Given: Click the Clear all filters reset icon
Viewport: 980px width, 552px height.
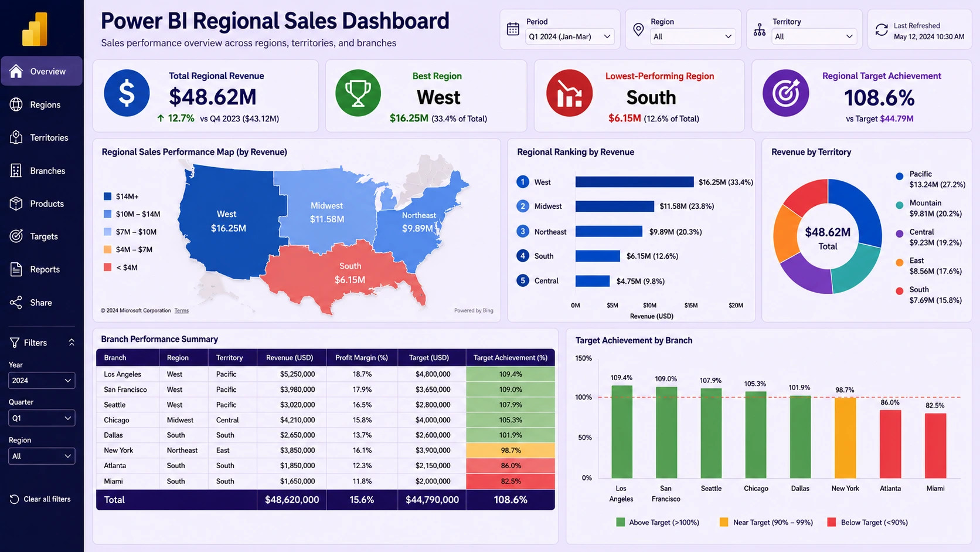Looking at the screenshot, I should 15,499.
